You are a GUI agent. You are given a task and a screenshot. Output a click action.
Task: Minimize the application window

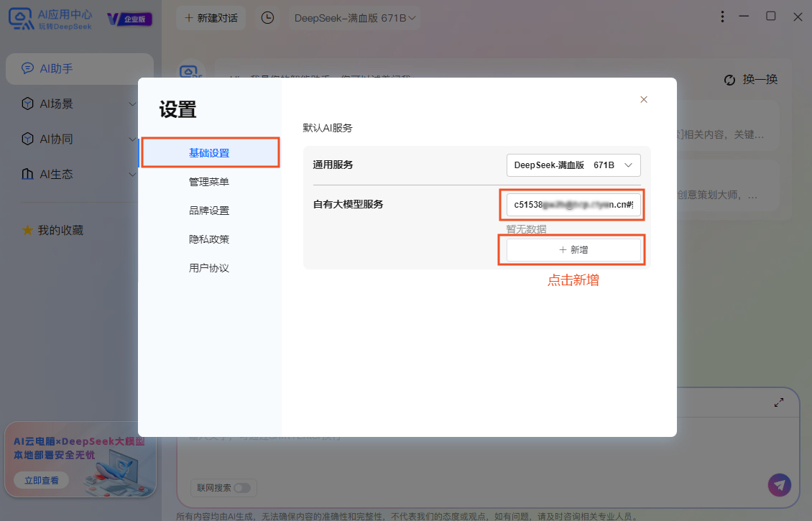744,17
